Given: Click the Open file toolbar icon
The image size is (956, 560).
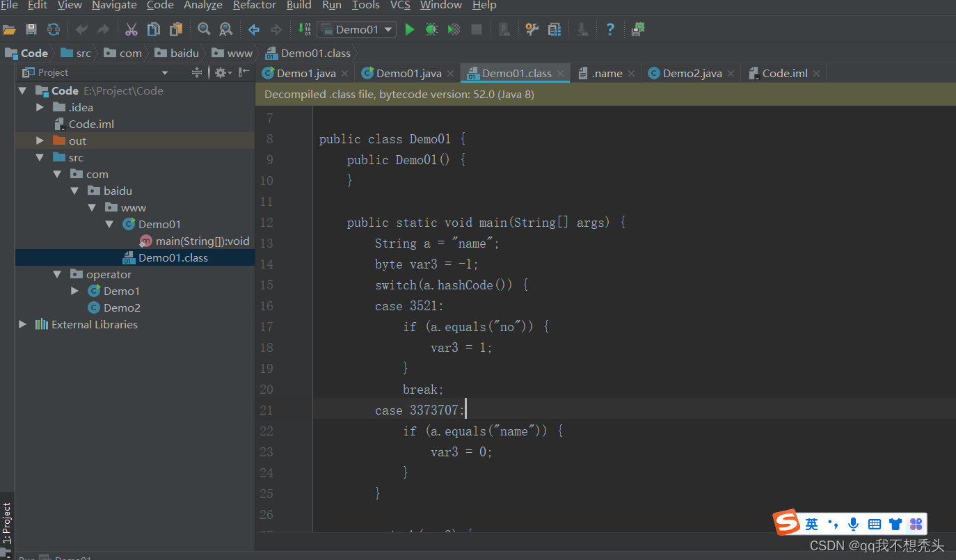Looking at the screenshot, I should pyautogui.click(x=9, y=29).
